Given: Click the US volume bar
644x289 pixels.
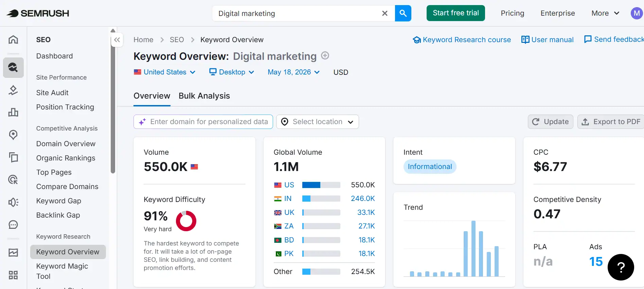Looking at the screenshot, I should click(x=321, y=185).
